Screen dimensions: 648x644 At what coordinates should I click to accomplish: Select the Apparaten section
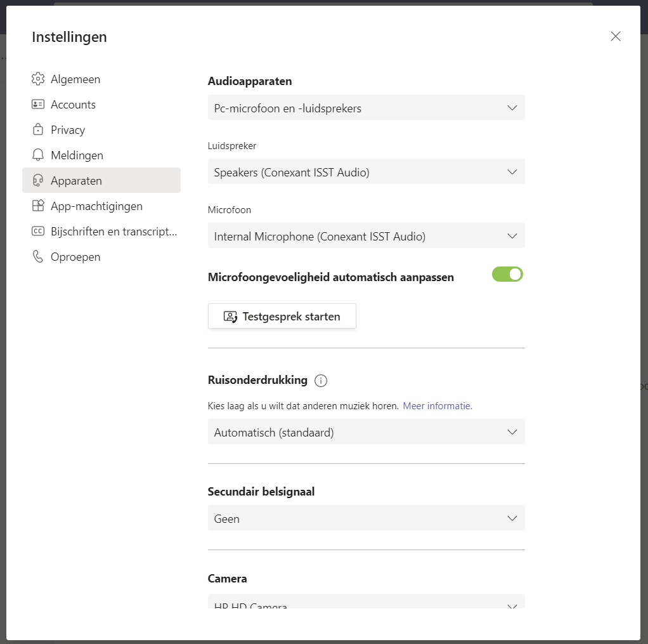click(101, 180)
